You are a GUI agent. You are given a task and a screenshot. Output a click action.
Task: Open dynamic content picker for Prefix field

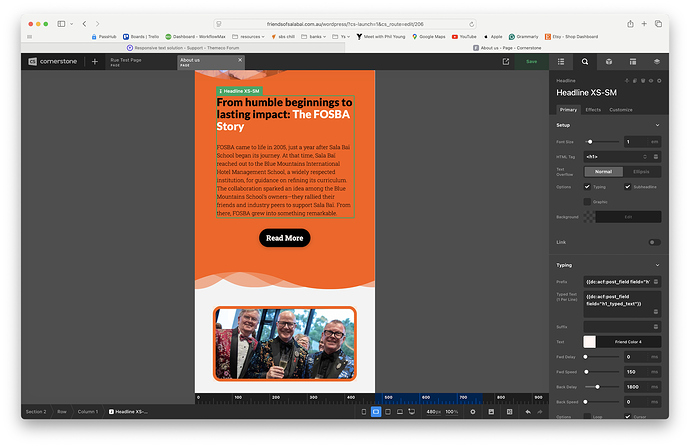[656, 281]
